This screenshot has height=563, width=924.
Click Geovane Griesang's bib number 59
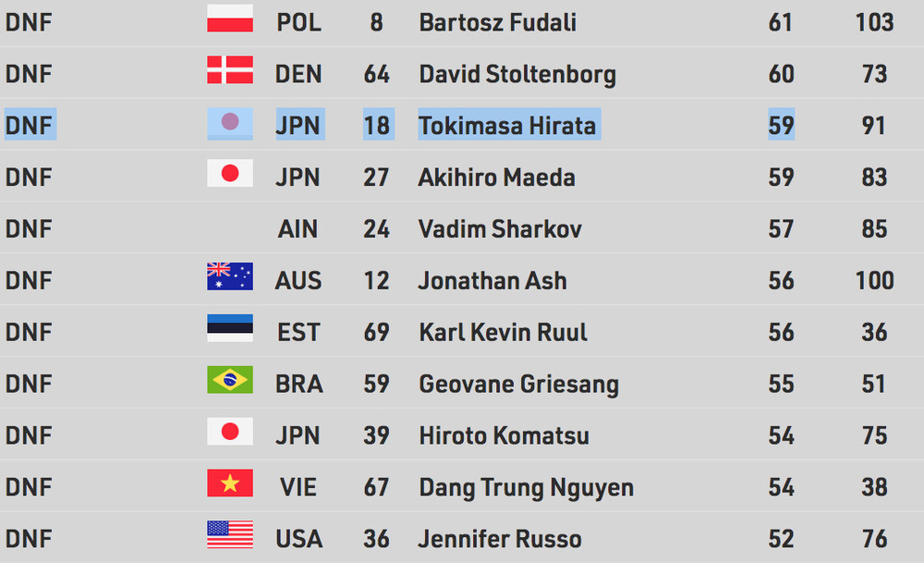point(376,384)
